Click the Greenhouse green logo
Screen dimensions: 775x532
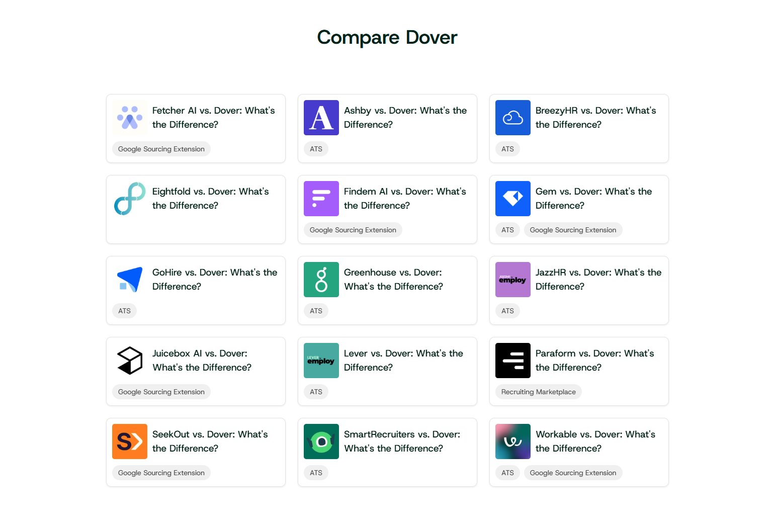(321, 280)
